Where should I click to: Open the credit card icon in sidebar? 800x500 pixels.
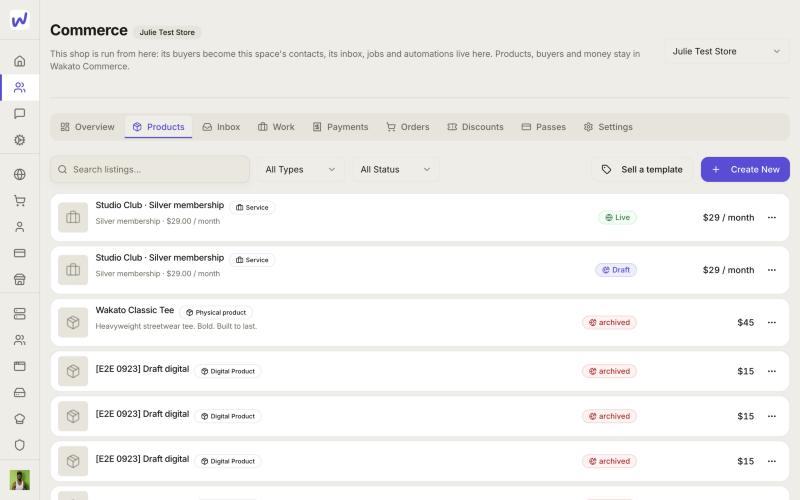19,253
